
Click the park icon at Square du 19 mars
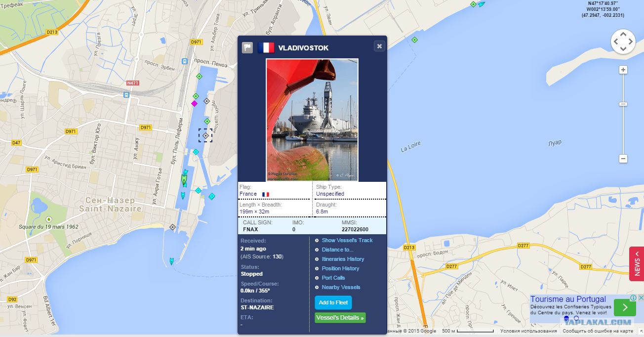(x=48, y=219)
